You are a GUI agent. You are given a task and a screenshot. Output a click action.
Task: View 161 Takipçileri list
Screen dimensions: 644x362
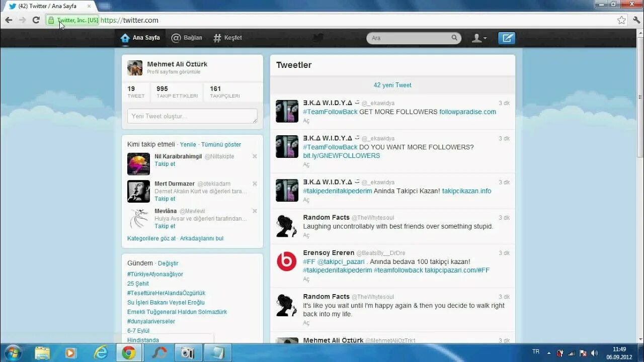click(x=225, y=92)
